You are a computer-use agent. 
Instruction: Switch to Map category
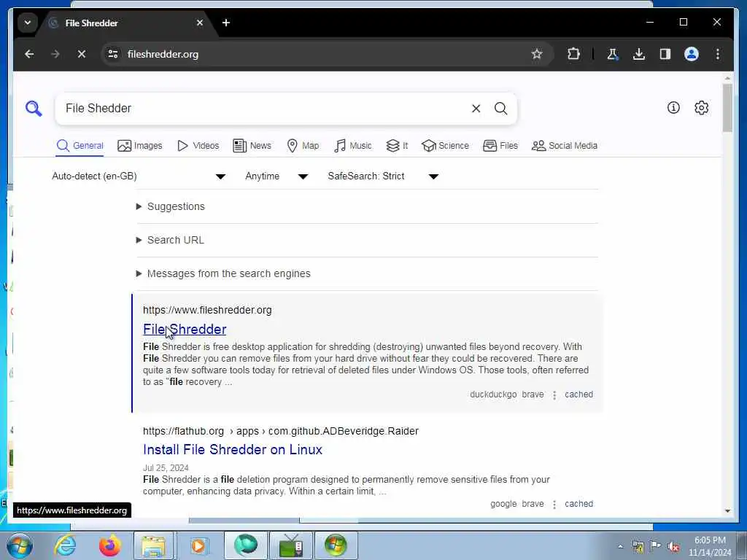click(303, 146)
